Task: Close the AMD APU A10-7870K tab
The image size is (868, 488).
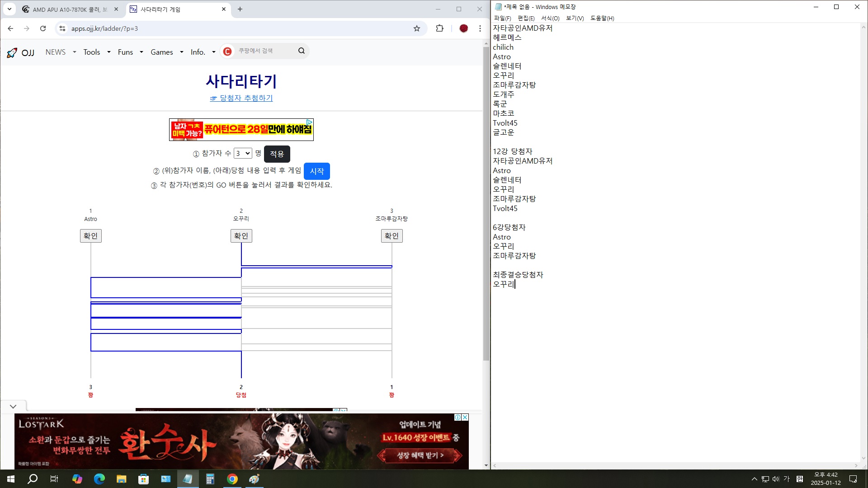Action: 116,9
